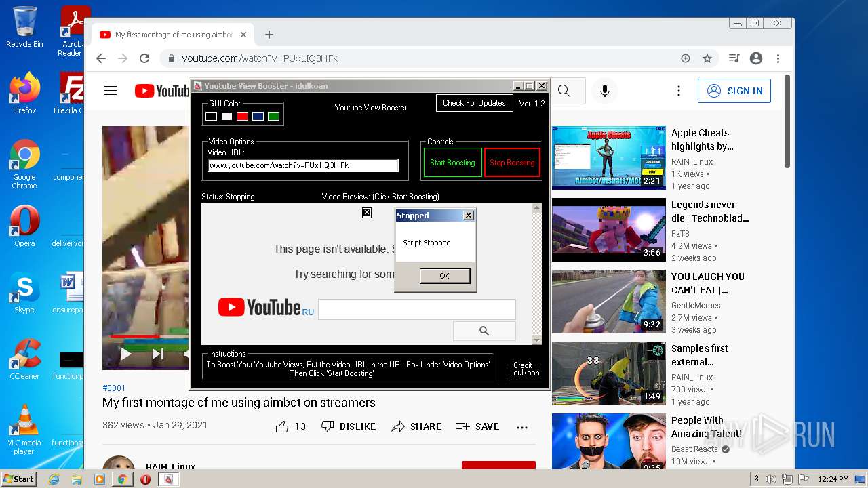Click the Check For Updates button
Image resolution: width=868 pixels, height=488 pixels.
pyautogui.click(x=474, y=103)
